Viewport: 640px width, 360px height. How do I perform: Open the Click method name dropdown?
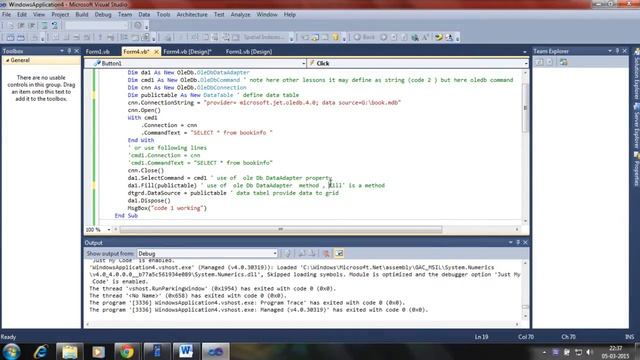pyautogui.click(x=526, y=63)
